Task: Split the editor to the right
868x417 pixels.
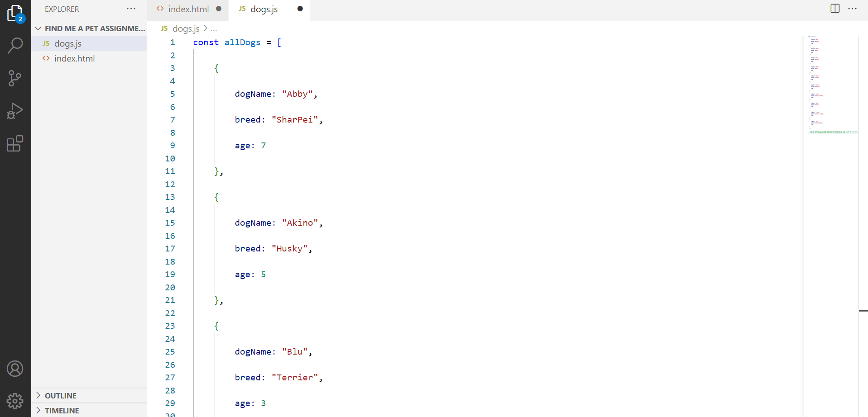Action: pos(835,9)
